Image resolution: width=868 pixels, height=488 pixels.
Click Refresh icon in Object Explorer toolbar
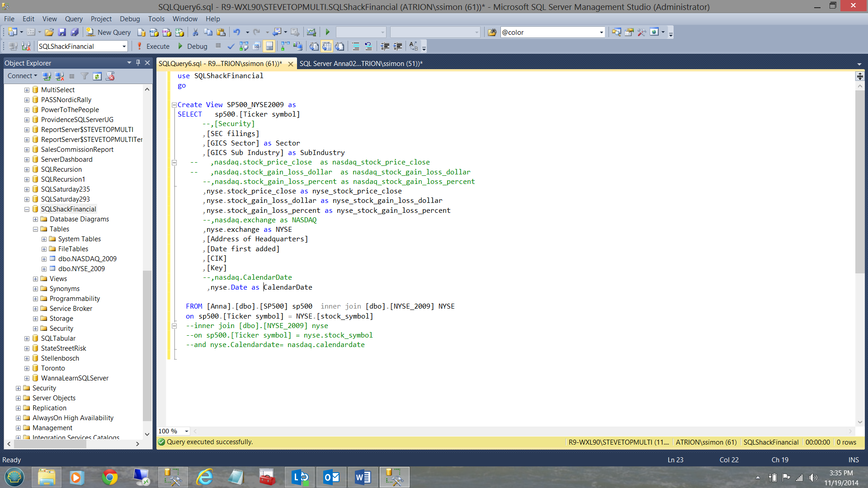[97, 76]
